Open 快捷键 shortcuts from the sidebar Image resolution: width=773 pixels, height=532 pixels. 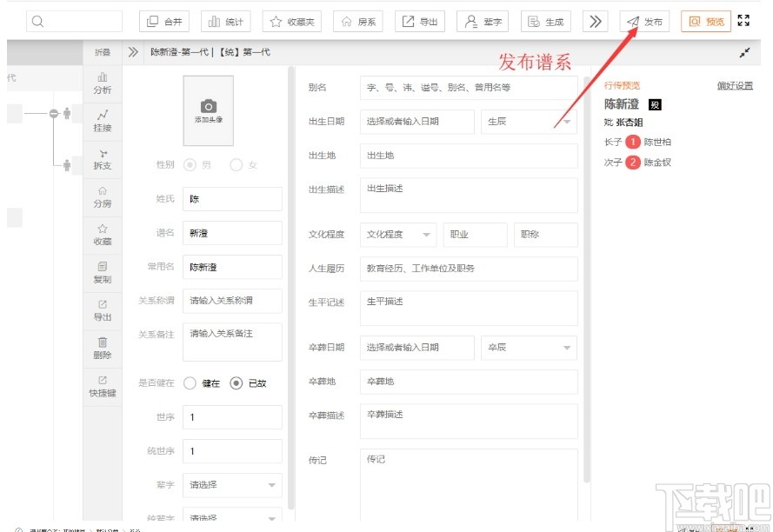(x=102, y=388)
